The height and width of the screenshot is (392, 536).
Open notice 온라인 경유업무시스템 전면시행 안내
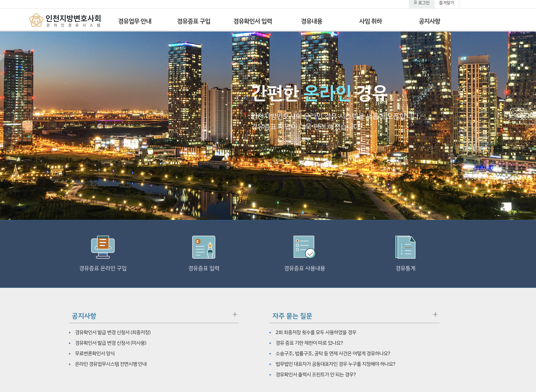click(111, 364)
